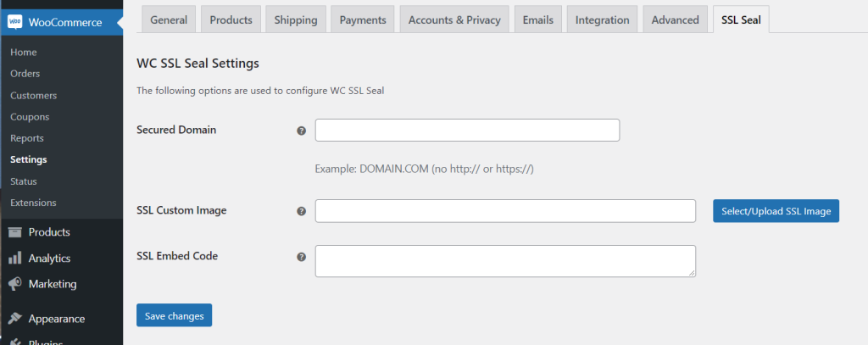This screenshot has height=345, width=868.
Task: Click the WooCommerce logo icon in sidebar
Action: tap(15, 23)
